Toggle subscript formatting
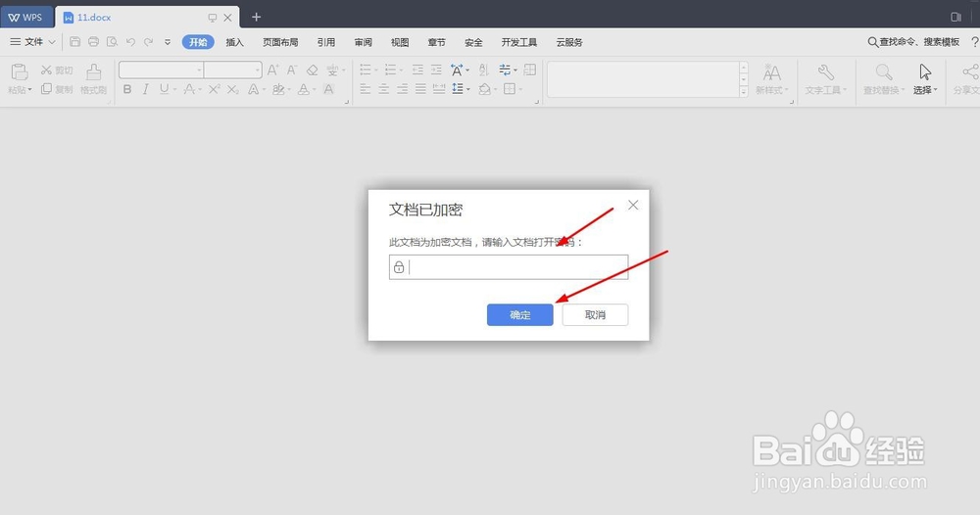Image resolution: width=980 pixels, height=515 pixels. pos(232,89)
